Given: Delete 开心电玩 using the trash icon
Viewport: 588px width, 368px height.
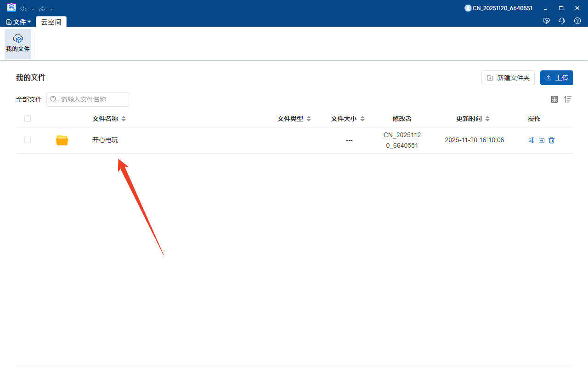Looking at the screenshot, I should (551, 140).
